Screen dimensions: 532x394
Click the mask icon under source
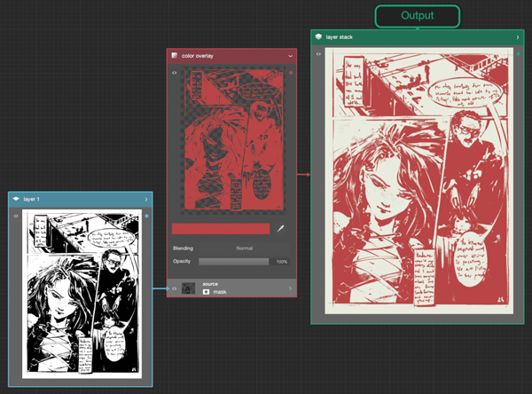[206, 292]
